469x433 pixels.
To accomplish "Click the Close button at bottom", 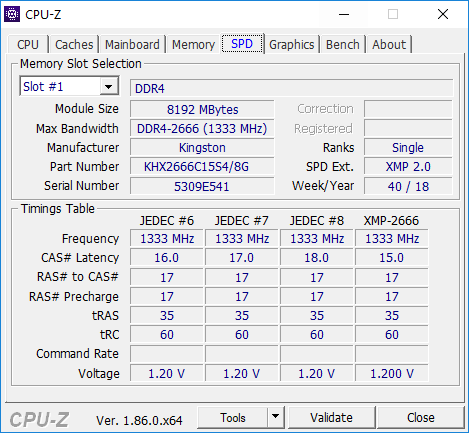I will (x=421, y=417).
